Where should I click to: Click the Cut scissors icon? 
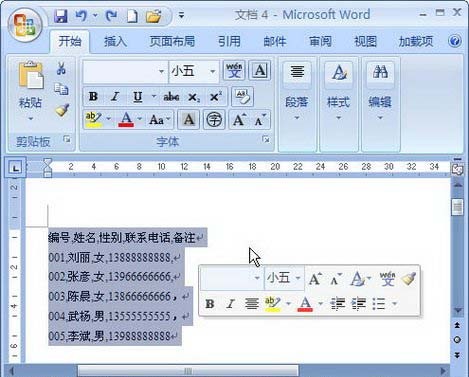pos(61,68)
